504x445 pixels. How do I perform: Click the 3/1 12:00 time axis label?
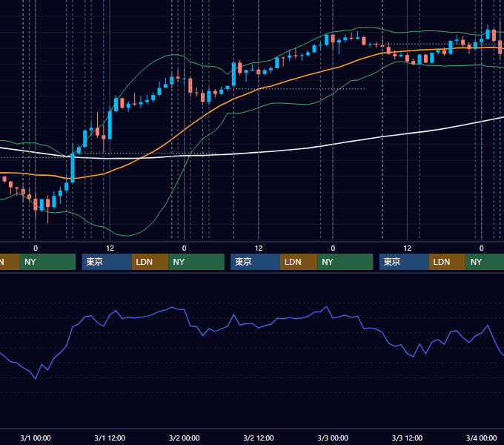(110, 438)
